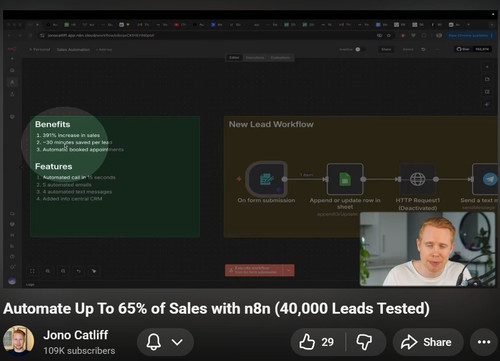Click the Saved button

[x=408, y=49]
